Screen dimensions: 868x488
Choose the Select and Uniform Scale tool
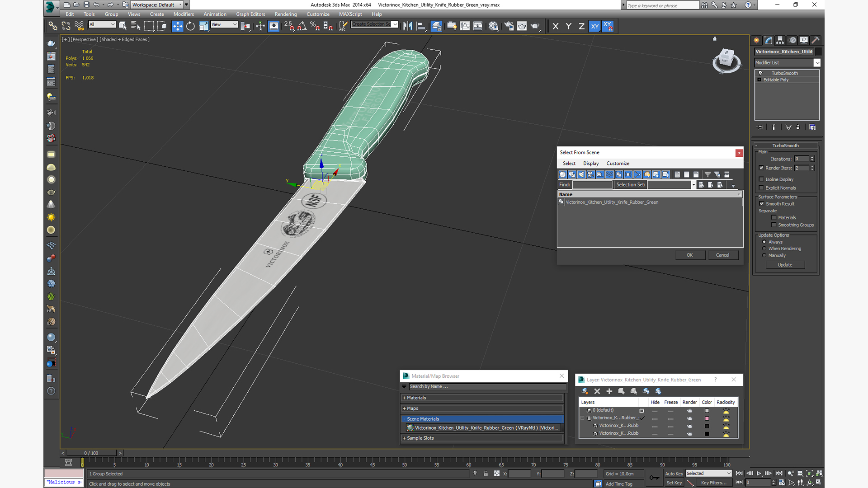[203, 26]
